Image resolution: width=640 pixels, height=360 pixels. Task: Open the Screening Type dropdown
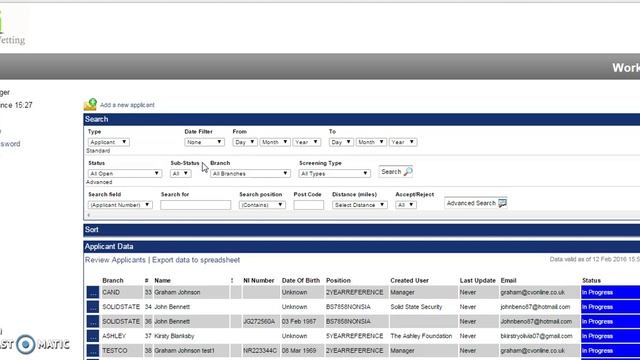(335, 173)
